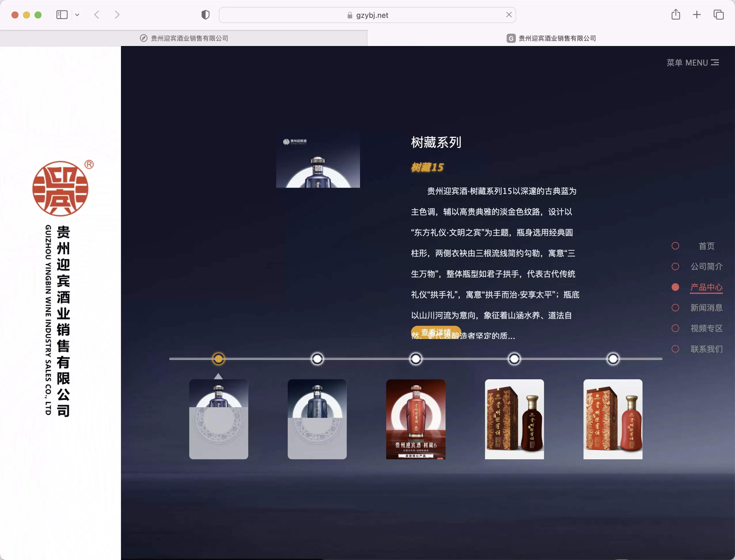Select 视频专区 in the side navigation
The width and height of the screenshot is (735, 560).
[707, 328]
